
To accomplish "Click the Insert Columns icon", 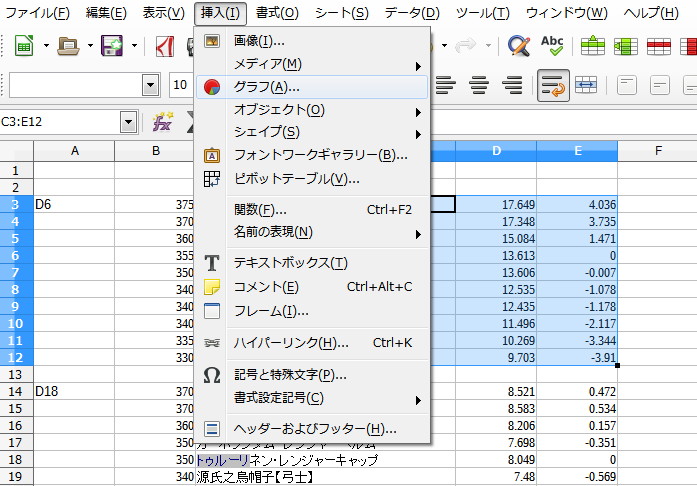I will click(625, 46).
